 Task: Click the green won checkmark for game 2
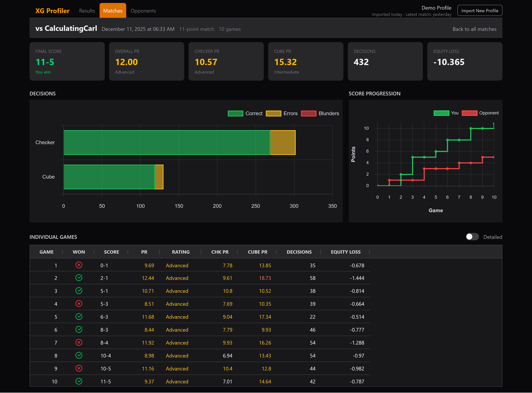pos(79,278)
